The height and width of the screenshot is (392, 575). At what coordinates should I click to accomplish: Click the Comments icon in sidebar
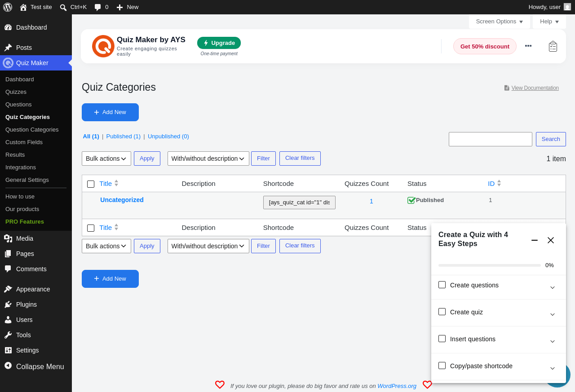click(8, 269)
